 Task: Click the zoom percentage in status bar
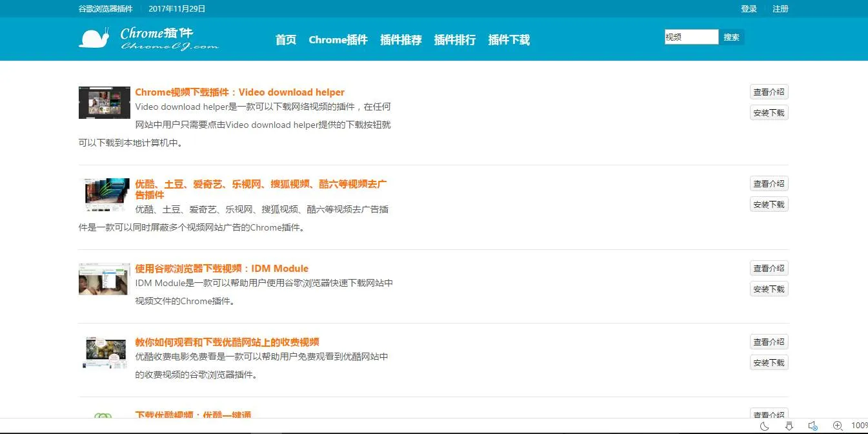[859, 426]
